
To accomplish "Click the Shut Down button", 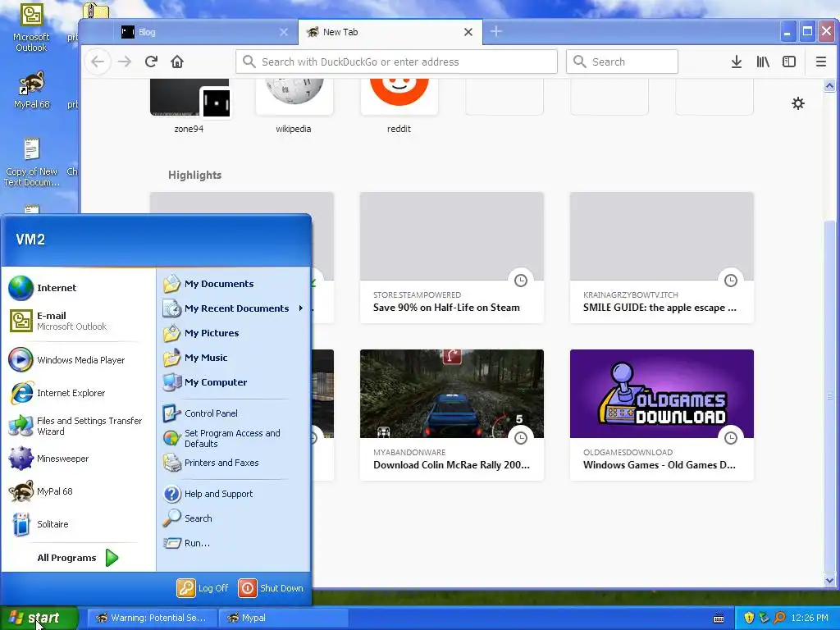I will pyautogui.click(x=271, y=588).
